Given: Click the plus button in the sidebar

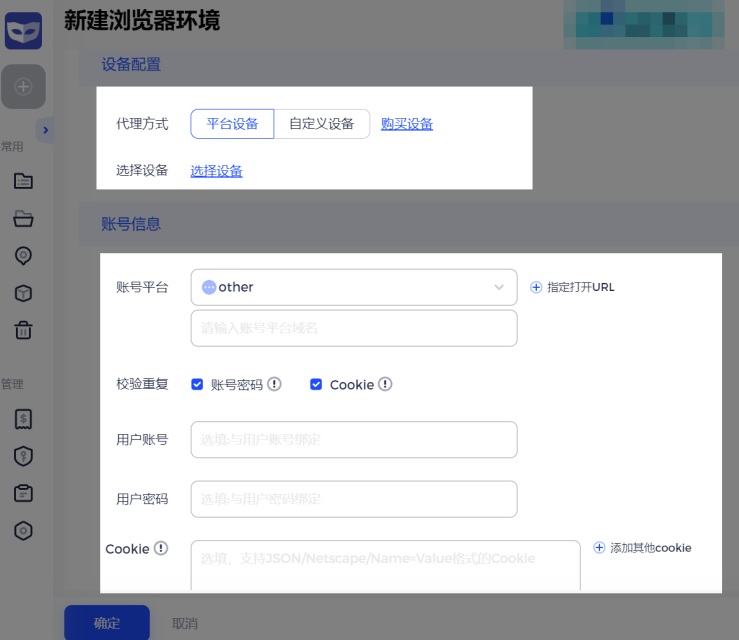Looking at the screenshot, I should pyautogui.click(x=23, y=87).
